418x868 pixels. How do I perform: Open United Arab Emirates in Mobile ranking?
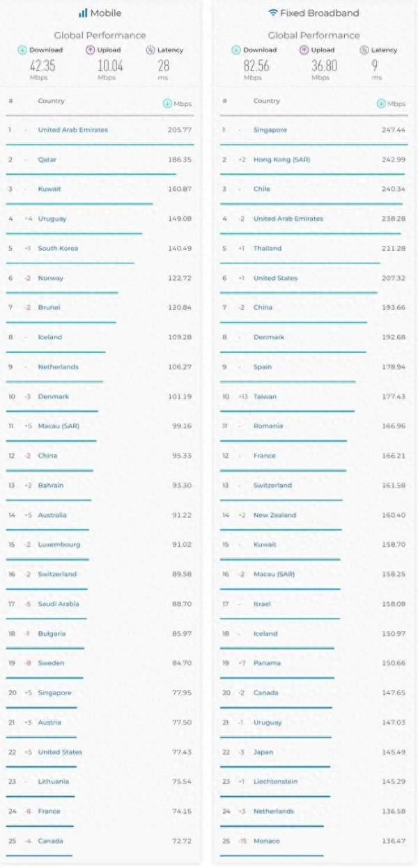click(72, 130)
